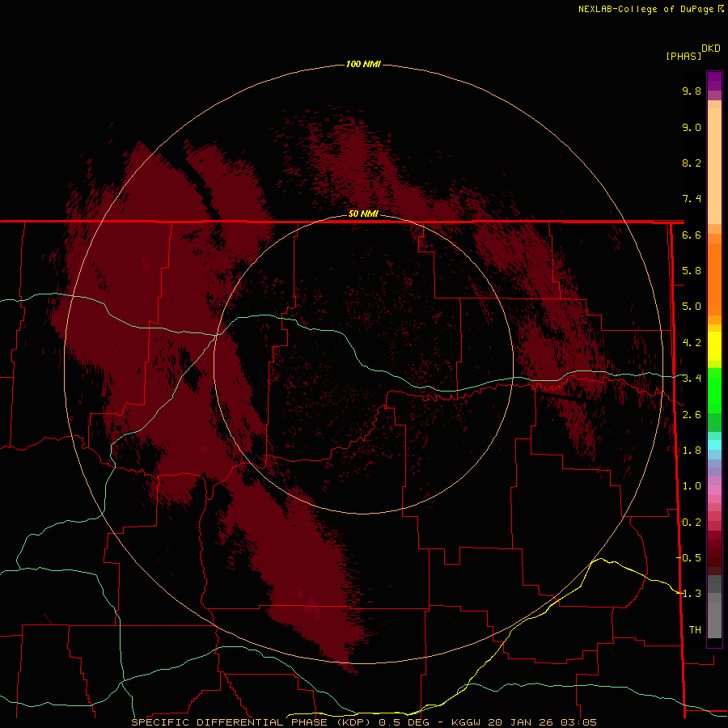Screen dimensions: 728x728
Task: Click the 9.8 color scale value
Action: [x=692, y=91]
